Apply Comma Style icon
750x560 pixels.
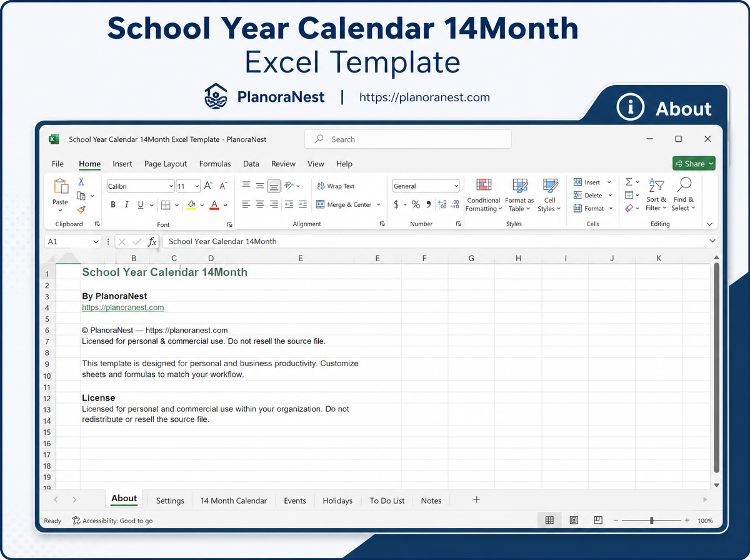pos(428,204)
